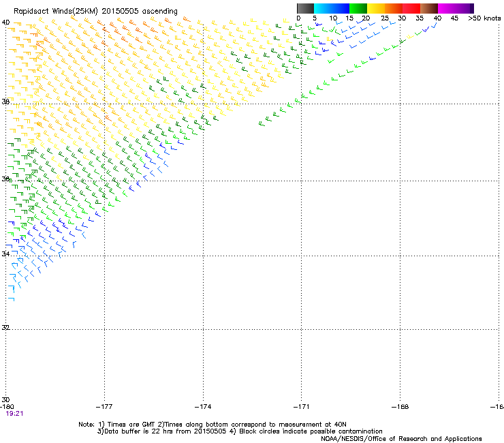The height and width of the screenshot is (443, 504).
Task: Click the purple timestamp '19:21'
Action: click(x=14, y=414)
